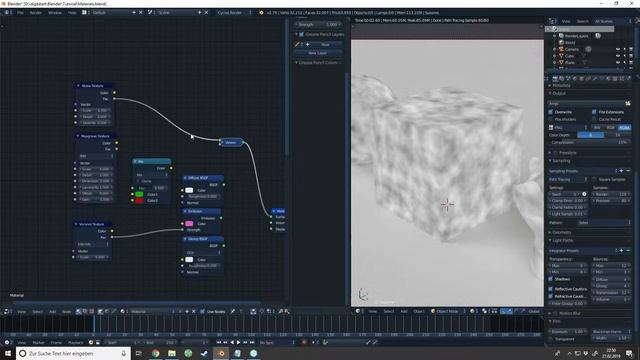Click the Mix node green Color1 swatch
The image size is (640, 360).
pos(139,194)
